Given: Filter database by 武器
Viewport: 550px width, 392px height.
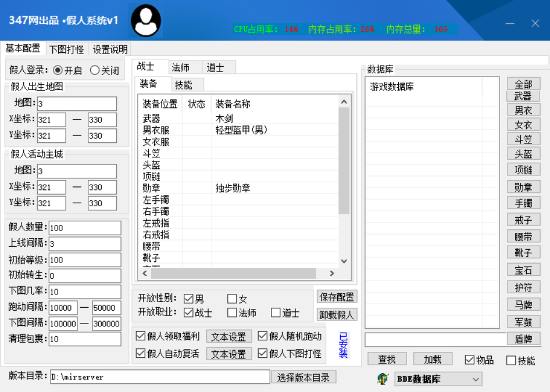Looking at the screenshot, I should pyautogui.click(x=523, y=96).
